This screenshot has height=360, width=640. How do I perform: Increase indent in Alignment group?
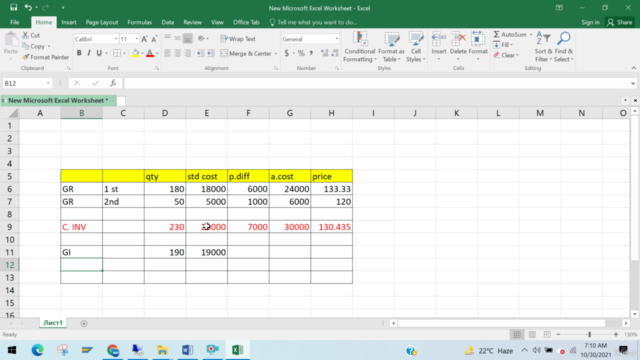point(210,53)
